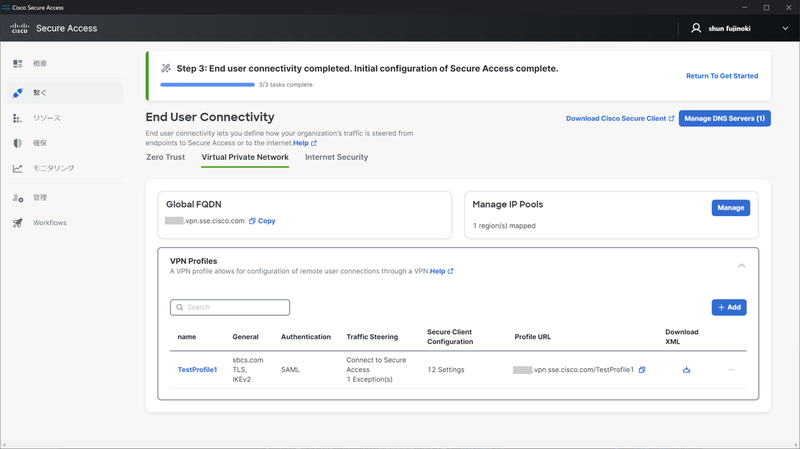Open the 概要 overview sidebar item

tap(65, 63)
